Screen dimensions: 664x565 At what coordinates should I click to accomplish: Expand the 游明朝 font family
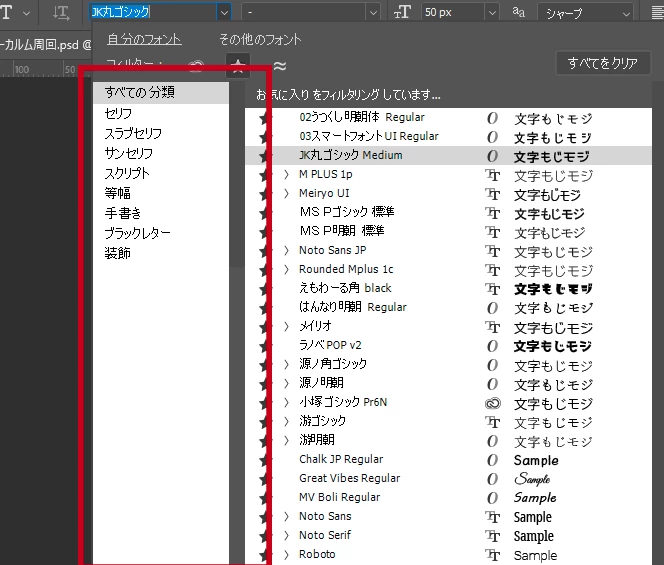[287, 440]
